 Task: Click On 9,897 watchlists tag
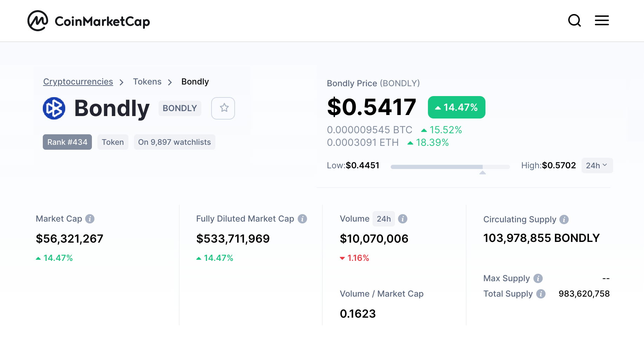[175, 142]
